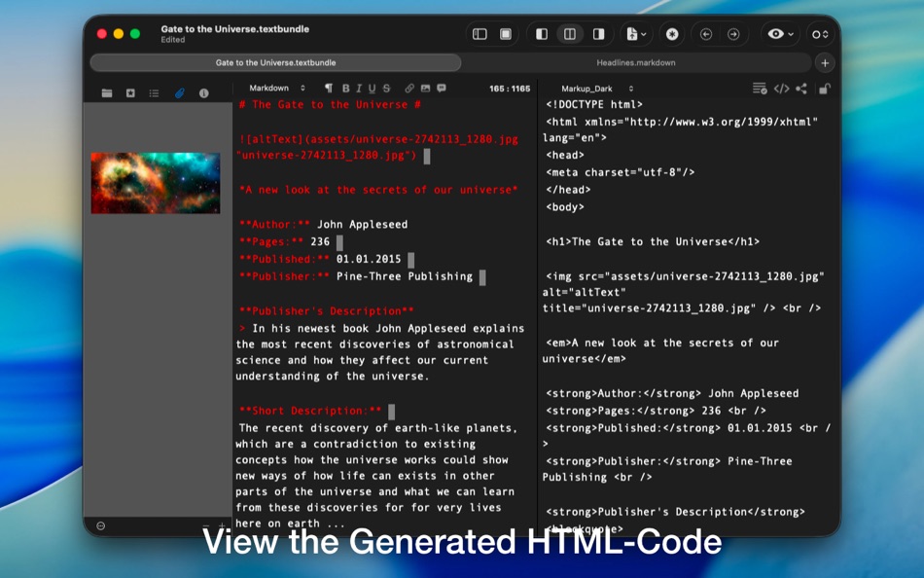Click the list-check preview icon
Screen dimensions: 924x578
(x=760, y=89)
